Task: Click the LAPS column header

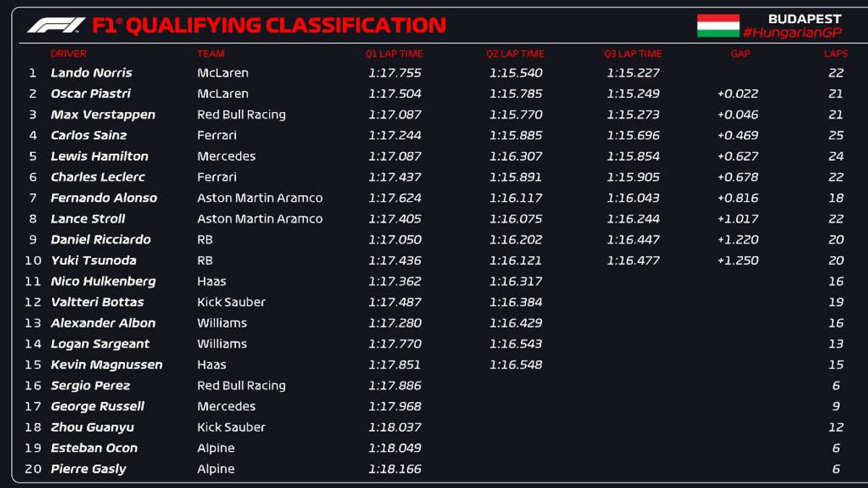Action: 835,53
